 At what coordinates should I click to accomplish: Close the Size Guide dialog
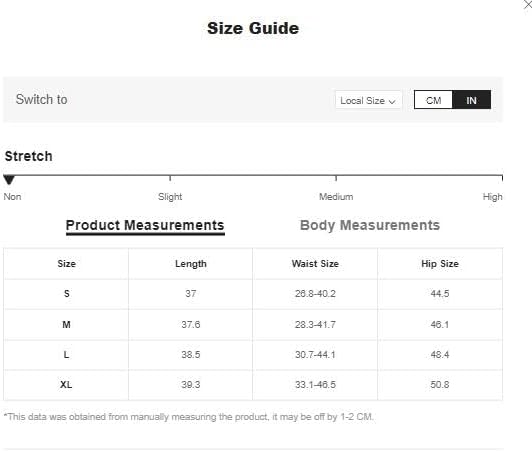(528, 5)
